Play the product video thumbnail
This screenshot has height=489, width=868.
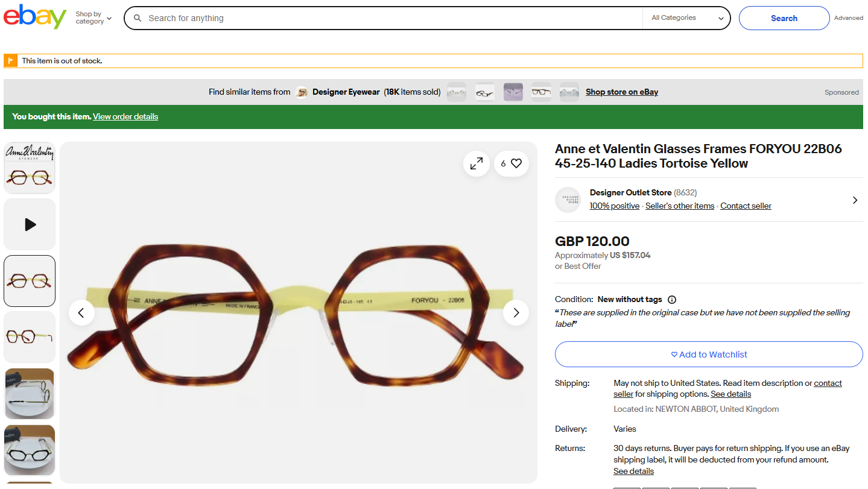tap(30, 224)
